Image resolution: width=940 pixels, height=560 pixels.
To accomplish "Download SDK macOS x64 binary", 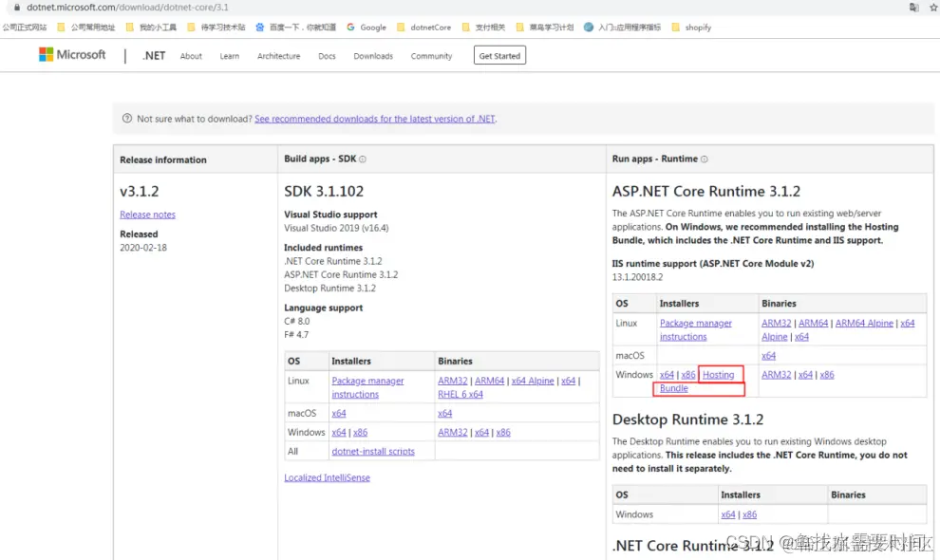I will tap(444, 413).
